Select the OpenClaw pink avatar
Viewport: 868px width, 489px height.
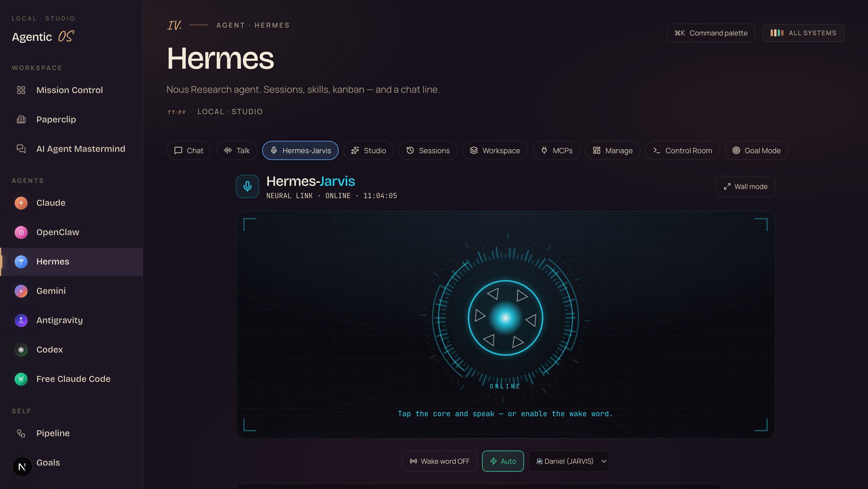click(21, 232)
